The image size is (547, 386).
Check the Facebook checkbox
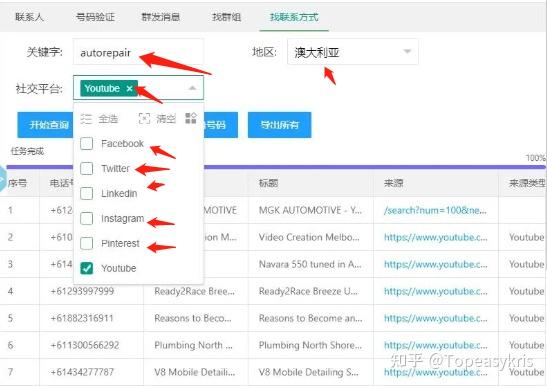(x=87, y=143)
